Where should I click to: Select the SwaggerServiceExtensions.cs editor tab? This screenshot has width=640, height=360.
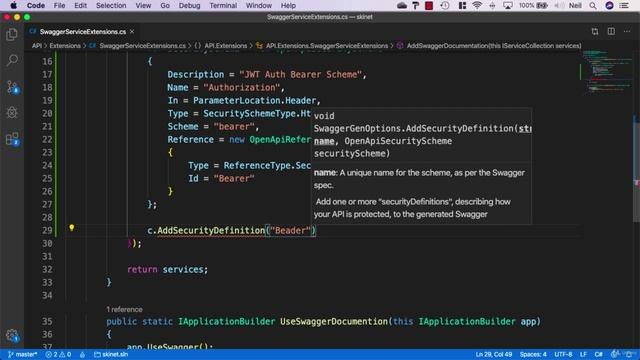coord(82,31)
